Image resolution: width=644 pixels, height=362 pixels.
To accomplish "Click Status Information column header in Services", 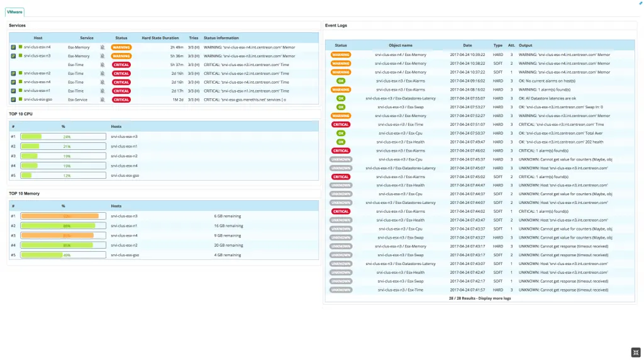I will [221, 38].
